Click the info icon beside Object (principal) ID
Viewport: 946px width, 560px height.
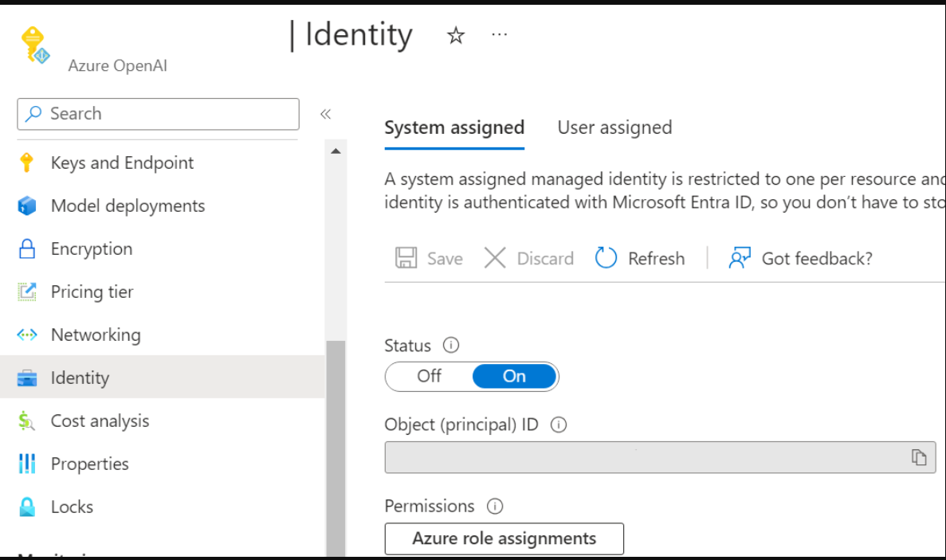click(x=559, y=425)
